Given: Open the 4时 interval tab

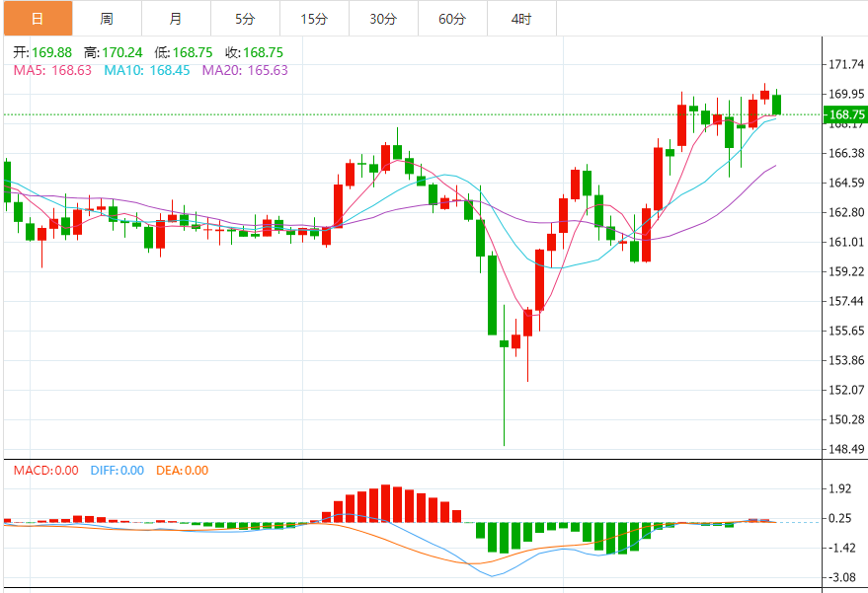Looking at the screenshot, I should (x=522, y=19).
